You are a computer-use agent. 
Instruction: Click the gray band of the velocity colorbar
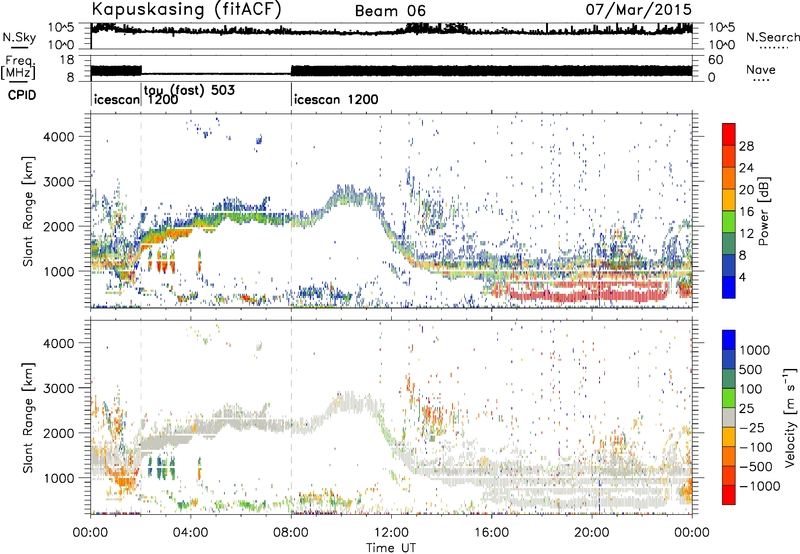[729, 417]
